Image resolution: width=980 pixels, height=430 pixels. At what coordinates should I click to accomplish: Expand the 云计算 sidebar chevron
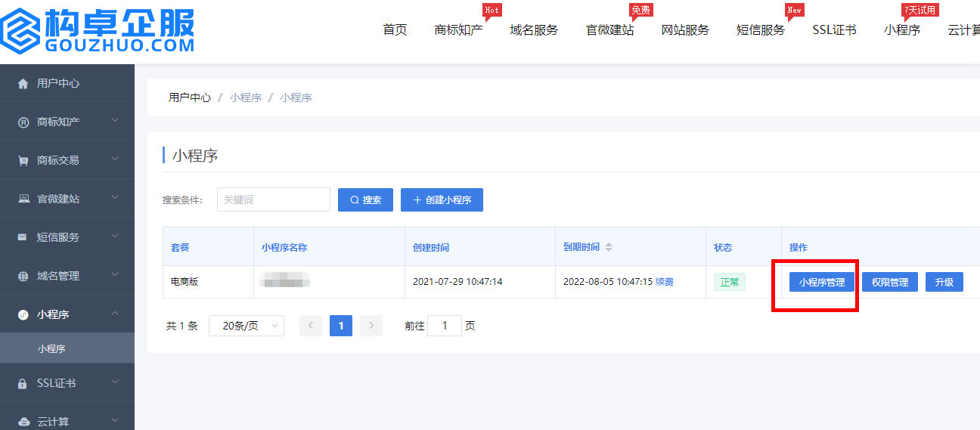[x=115, y=420]
